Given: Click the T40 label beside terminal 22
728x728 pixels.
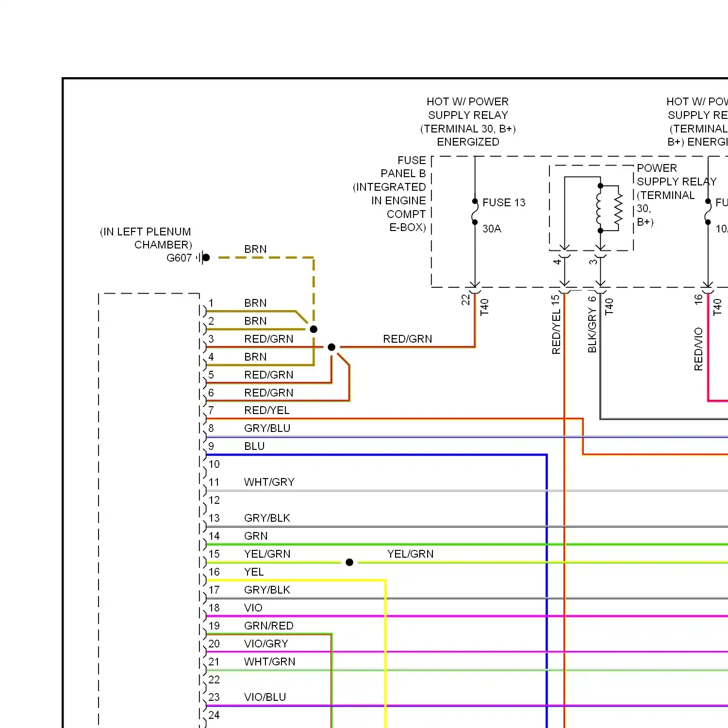Looking at the screenshot, I should pyautogui.click(x=484, y=307).
